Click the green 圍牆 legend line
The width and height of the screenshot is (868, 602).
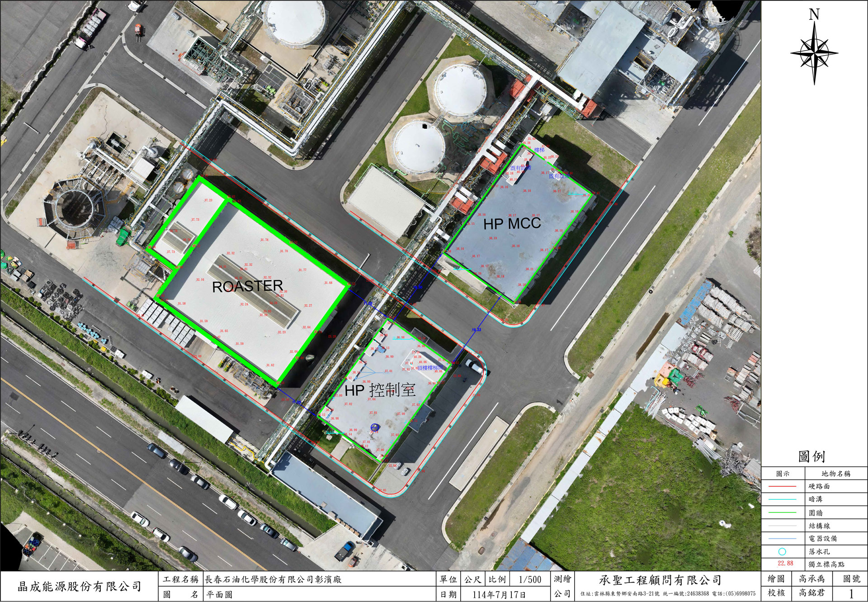pyautogui.click(x=782, y=512)
